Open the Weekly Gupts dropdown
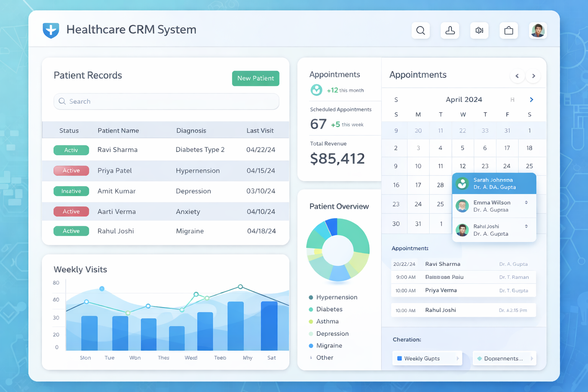 click(x=426, y=358)
